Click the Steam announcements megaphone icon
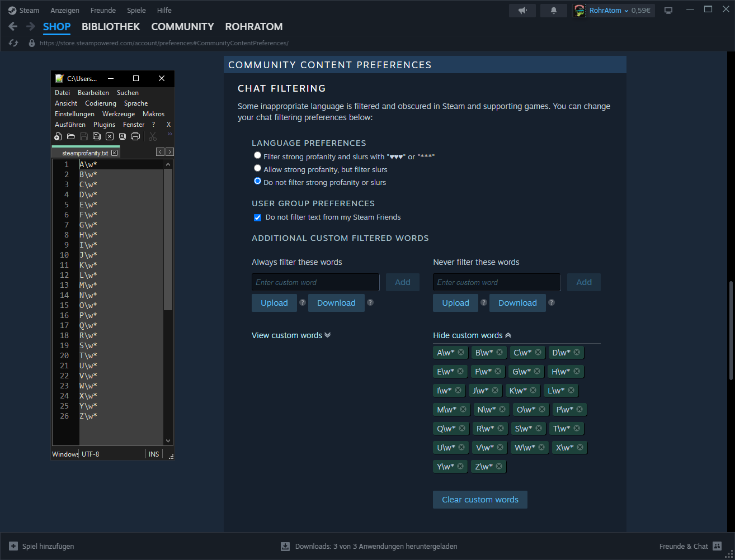Screen dimensions: 735x560 [522, 11]
